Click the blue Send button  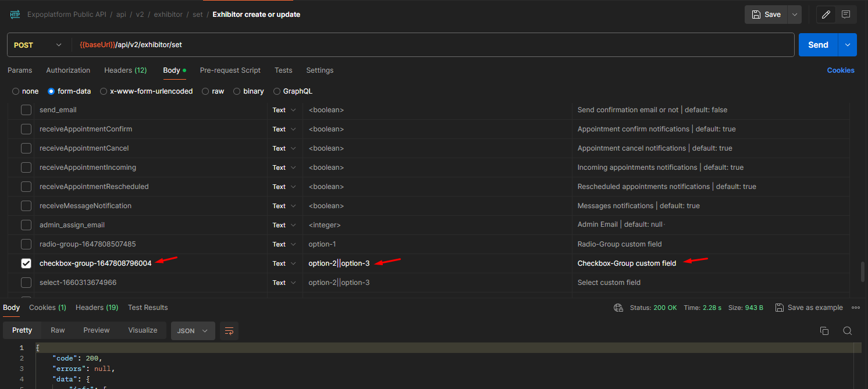(x=817, y=45)
